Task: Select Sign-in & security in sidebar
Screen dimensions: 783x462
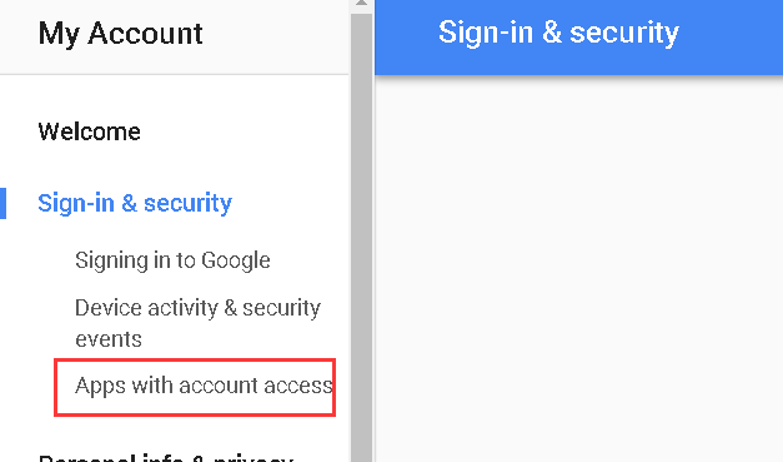Action: click(135, 203)
